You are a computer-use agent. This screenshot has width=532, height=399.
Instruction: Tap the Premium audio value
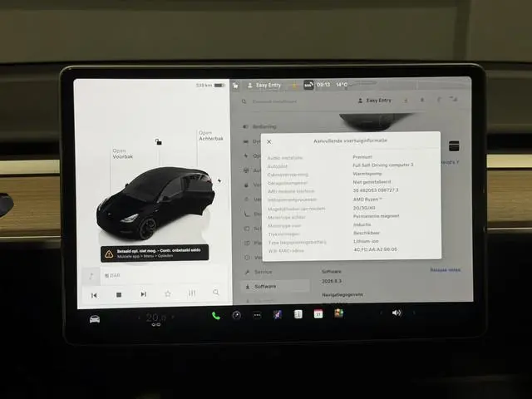coord(362,157)
